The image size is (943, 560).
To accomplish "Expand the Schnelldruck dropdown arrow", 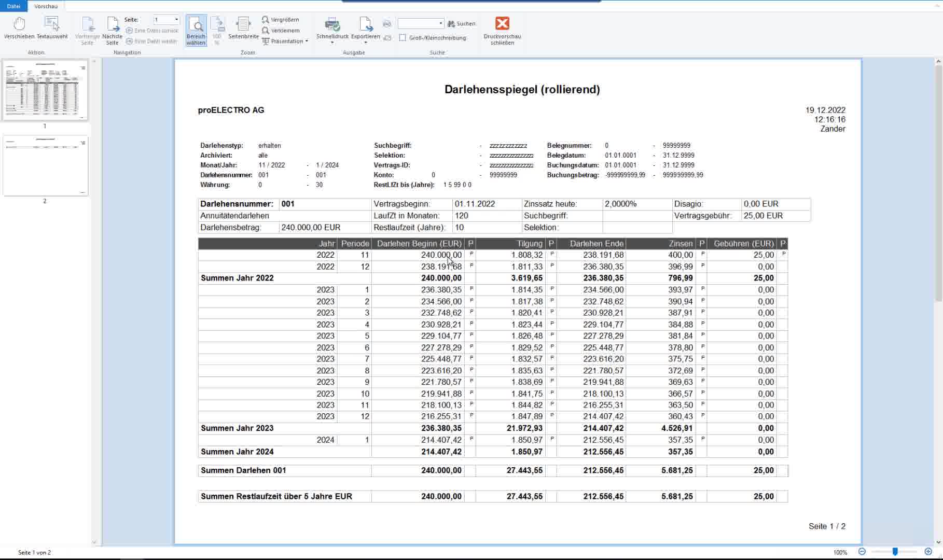I will (332, 43).
